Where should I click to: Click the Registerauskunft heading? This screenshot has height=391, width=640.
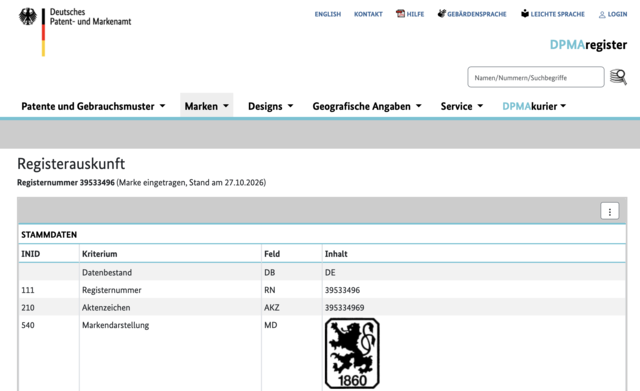tap(71, 164)
